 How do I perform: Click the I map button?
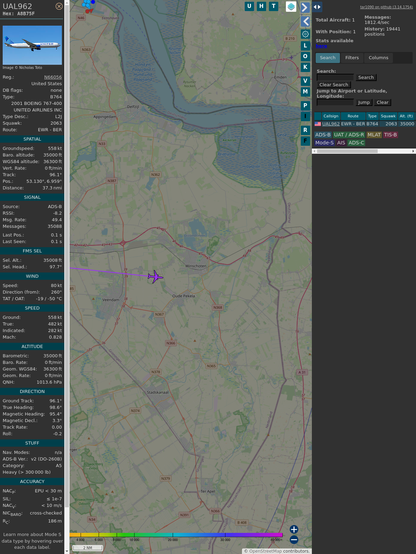(x=305, y=116)
